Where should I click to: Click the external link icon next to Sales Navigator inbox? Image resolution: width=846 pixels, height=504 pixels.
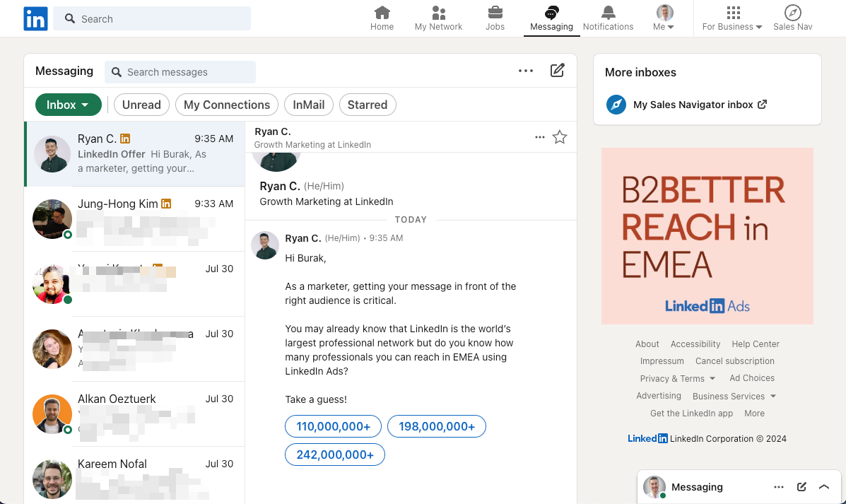click(762, 104)
